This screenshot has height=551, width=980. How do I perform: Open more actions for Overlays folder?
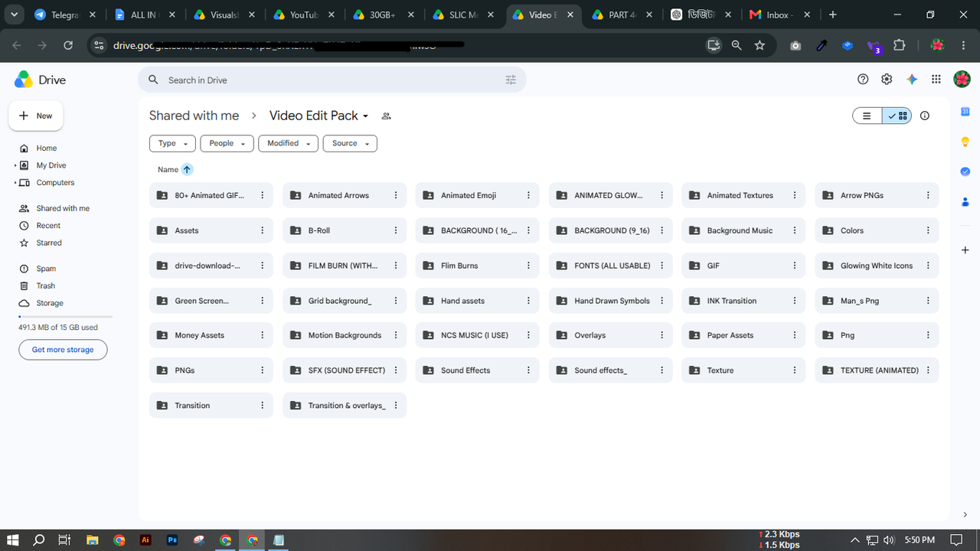[661, 335]
